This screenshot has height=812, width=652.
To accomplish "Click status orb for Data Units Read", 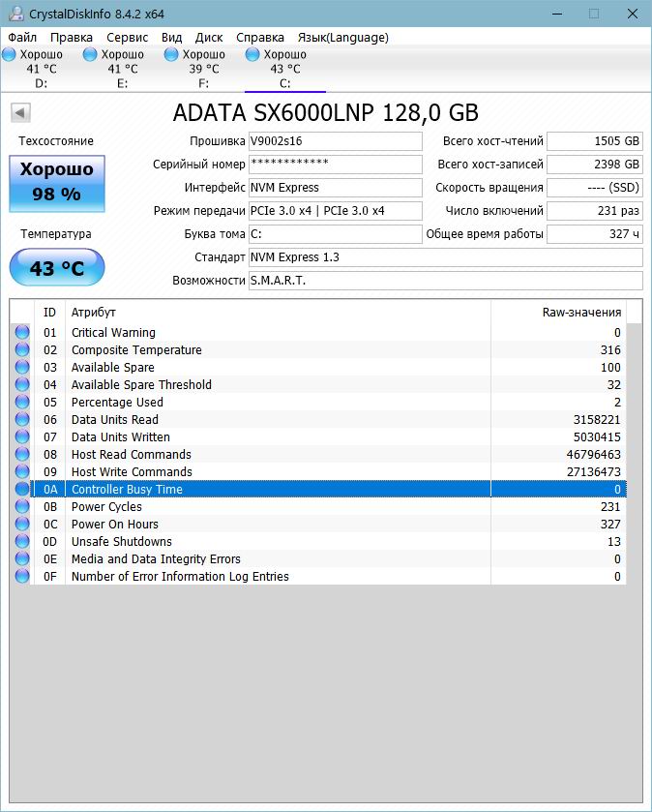I will point(22,419).
